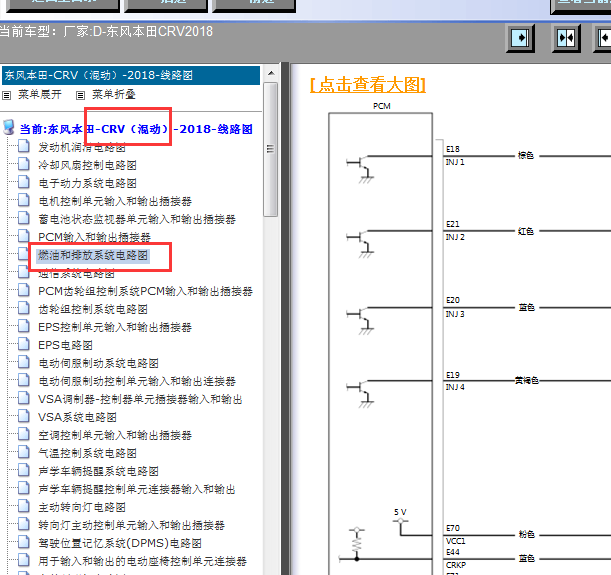The width and height of the screenshot is (611, 575).
Task: Click the document icon beside 冷却风扇控制电路图
Action: (x=24, y=164)
